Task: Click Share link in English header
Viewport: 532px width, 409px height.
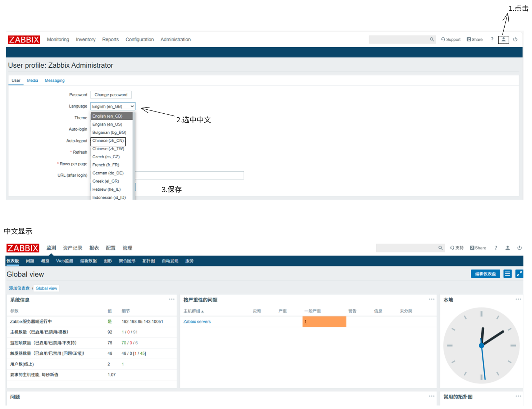Action: 475,40
